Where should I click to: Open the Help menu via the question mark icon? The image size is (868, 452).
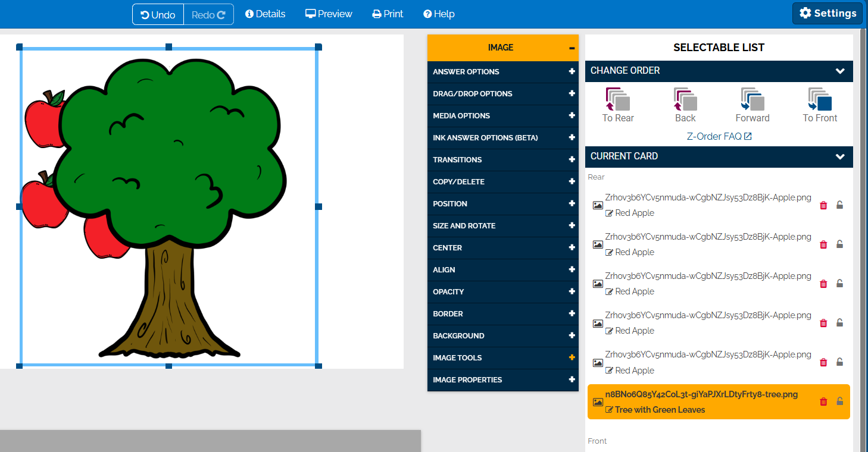[x=439, y=14]
